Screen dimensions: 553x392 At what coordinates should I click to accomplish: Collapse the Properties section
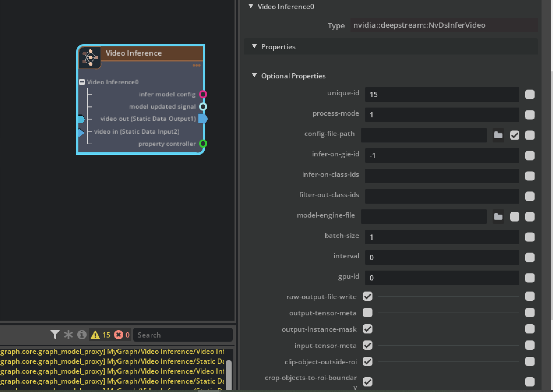(x=254, y=46)
